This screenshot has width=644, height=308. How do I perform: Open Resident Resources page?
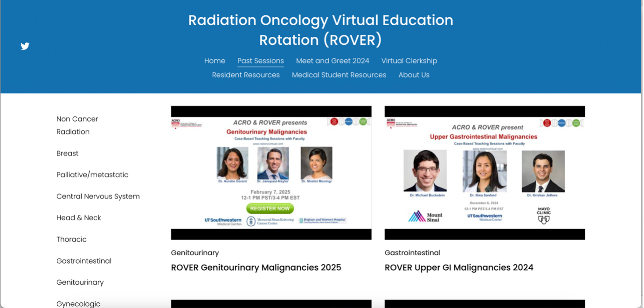(246, 75)
